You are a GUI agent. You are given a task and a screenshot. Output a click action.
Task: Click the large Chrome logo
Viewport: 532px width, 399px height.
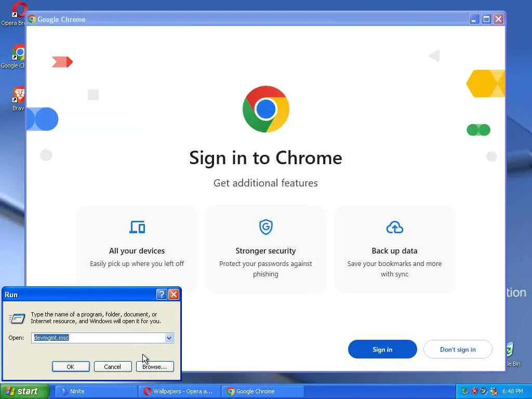(x=265, y=109)
